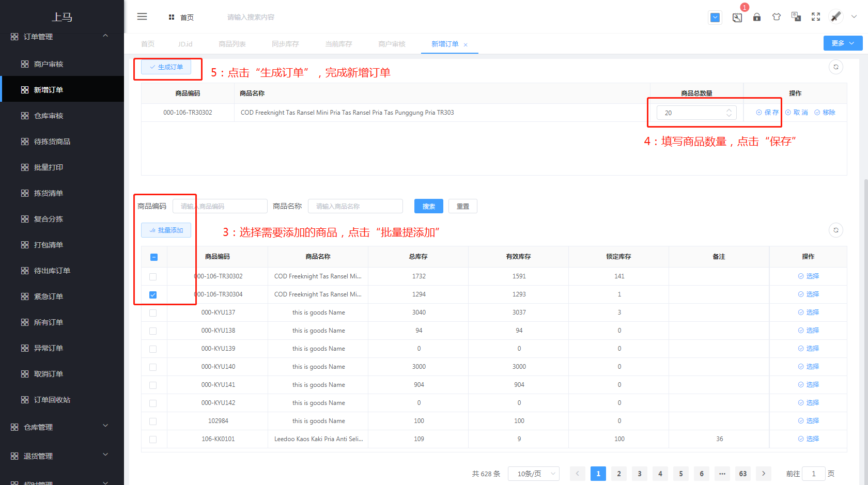The image size is (868, 485).
Task: Click the 前往 page number input
Action: tap(813, 474)
